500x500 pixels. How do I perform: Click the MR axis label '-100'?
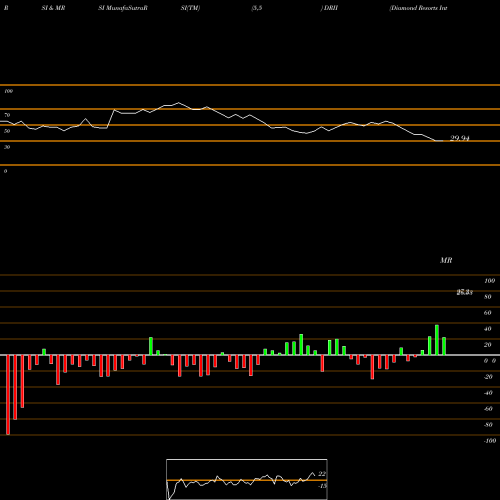(x=489, y=441)
